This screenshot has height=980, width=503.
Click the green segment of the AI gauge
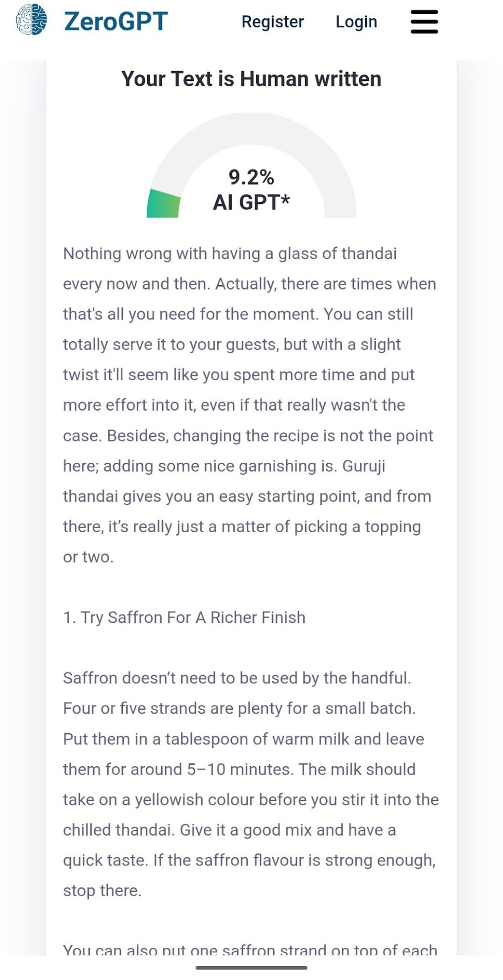[x=164, y=204]
